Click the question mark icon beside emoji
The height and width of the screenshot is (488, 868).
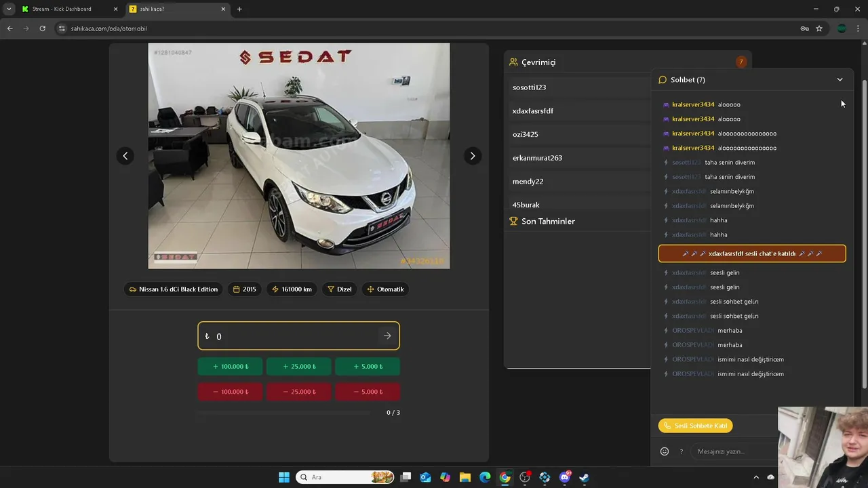pyautogui.click(x=682, y=452)
